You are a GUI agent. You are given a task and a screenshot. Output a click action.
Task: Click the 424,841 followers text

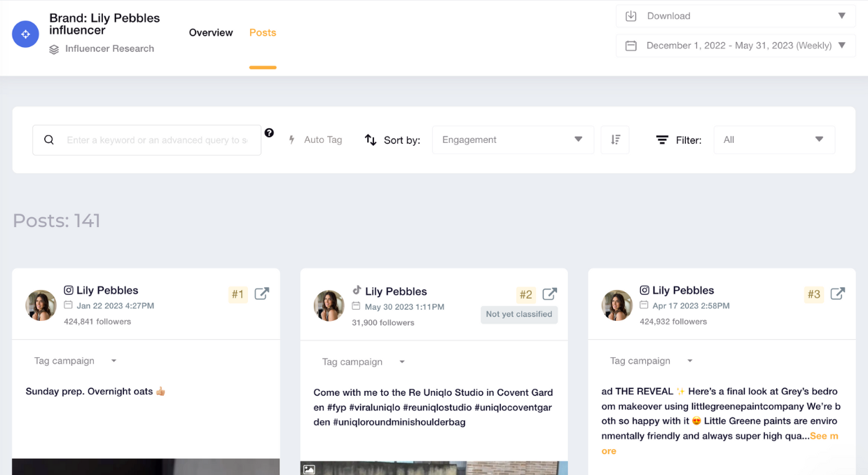(97, 322)
